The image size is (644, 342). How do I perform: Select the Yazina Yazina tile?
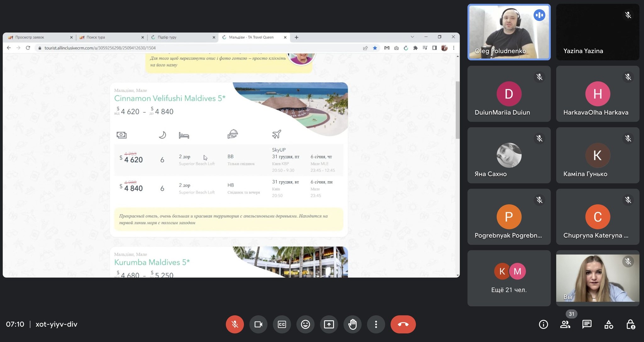[597, 32]
